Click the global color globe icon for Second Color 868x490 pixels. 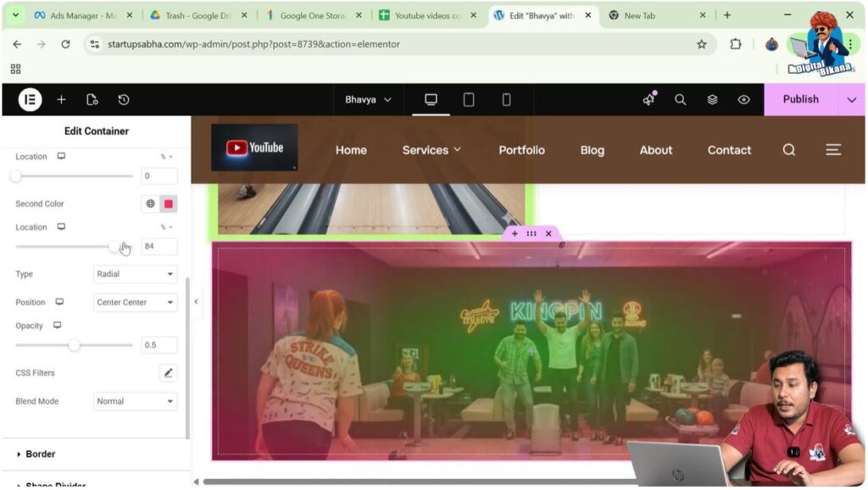click(x=151, y=203)
